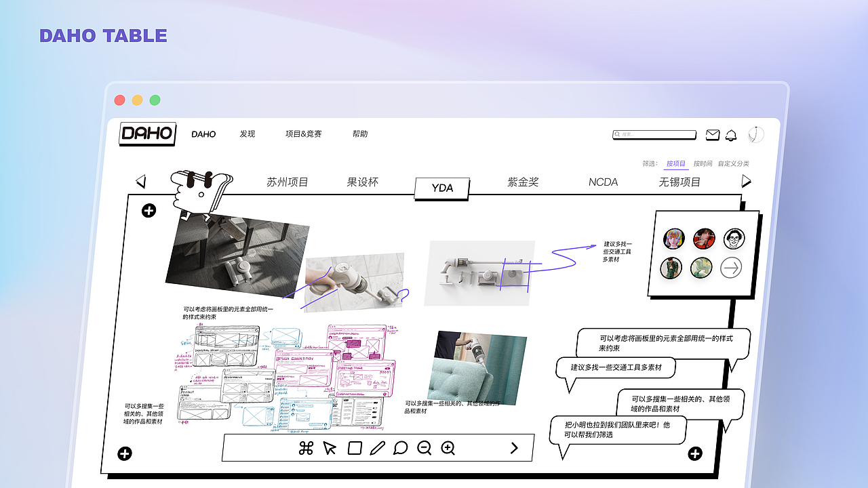Select the line-drawn glasses avatar
Image resolution: width=868 pixels, height=488 pixels.
point(734,239)
